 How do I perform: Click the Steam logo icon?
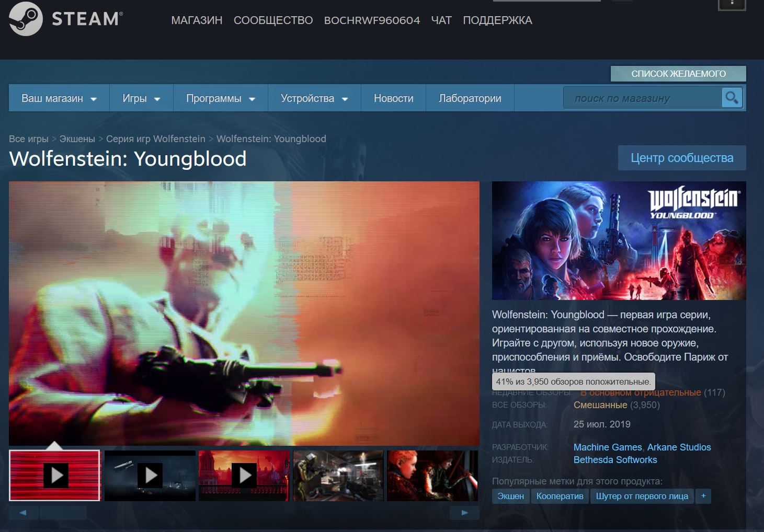(26, 19)
